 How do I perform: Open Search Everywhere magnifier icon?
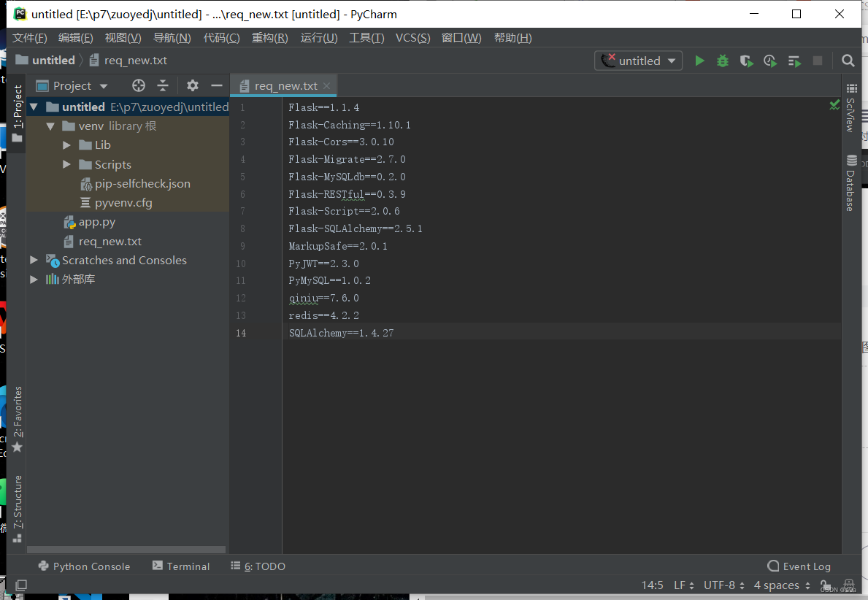pos(848,61)
